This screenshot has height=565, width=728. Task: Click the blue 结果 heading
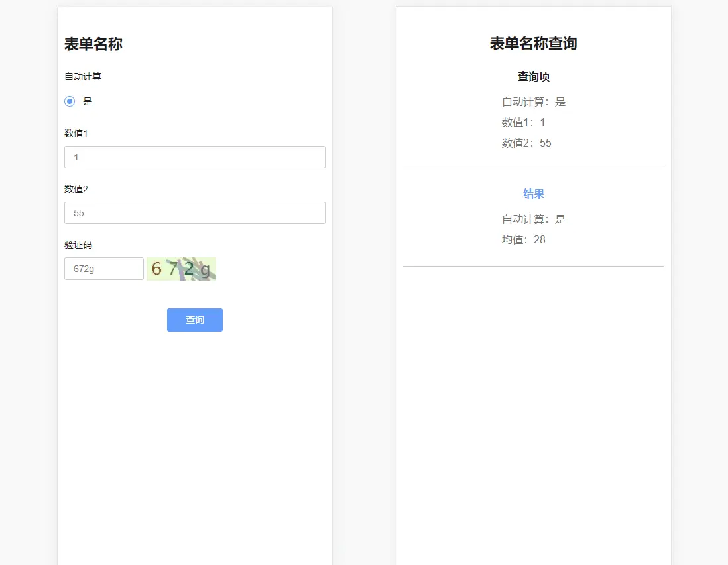pyautogui.click(x=533, y=194)
